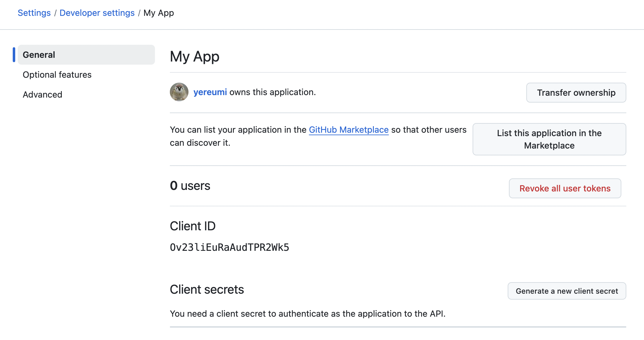
Task: Open yereumi's profile link
Action: 210,92
